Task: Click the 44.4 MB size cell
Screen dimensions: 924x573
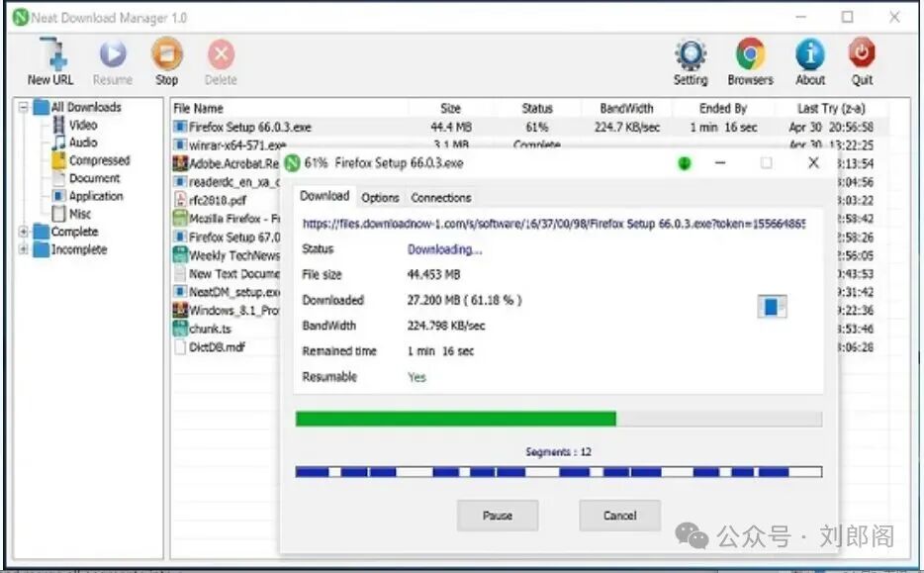Action: [x=451, y=127]
